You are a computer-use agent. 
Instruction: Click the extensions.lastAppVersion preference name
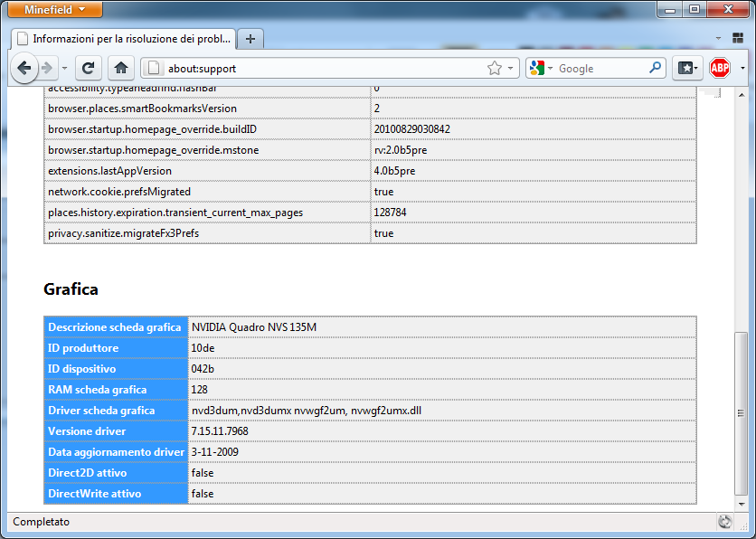[110, 171]
